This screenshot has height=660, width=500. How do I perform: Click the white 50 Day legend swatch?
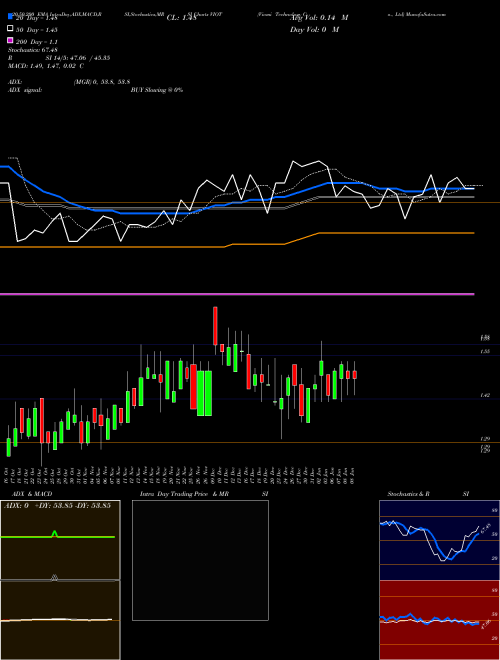pos(10,29)
